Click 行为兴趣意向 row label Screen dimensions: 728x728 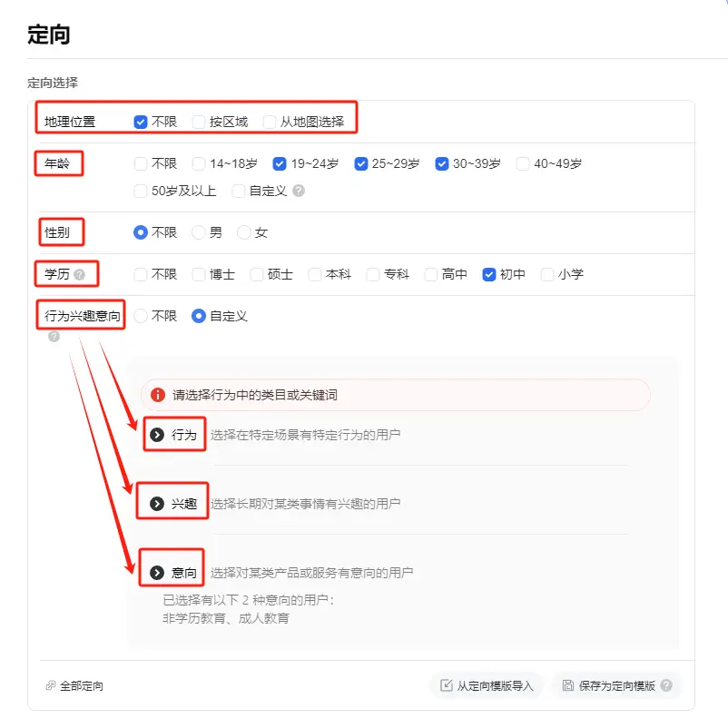coord(83,316)
